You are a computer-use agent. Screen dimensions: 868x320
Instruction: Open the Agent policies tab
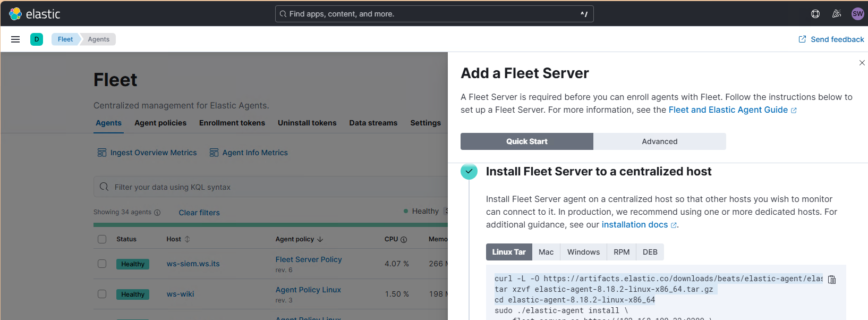click(160, 123)
